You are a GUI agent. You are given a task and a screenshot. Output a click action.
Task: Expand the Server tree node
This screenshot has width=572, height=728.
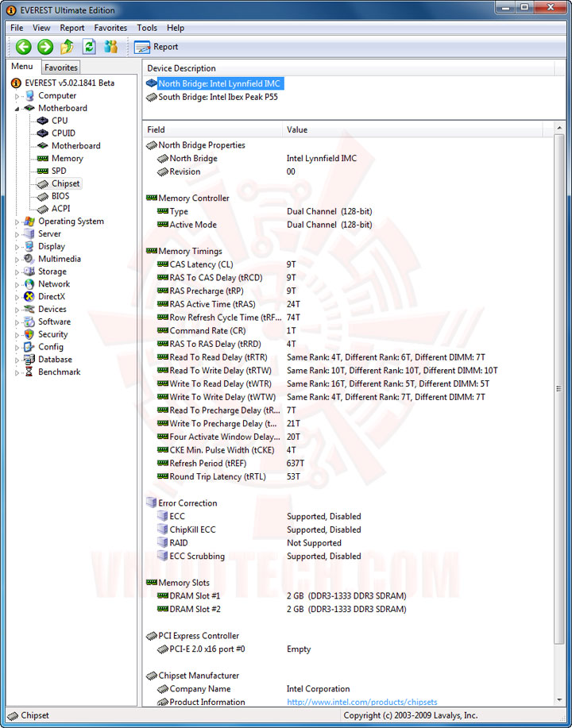click(x=17, y=234)
